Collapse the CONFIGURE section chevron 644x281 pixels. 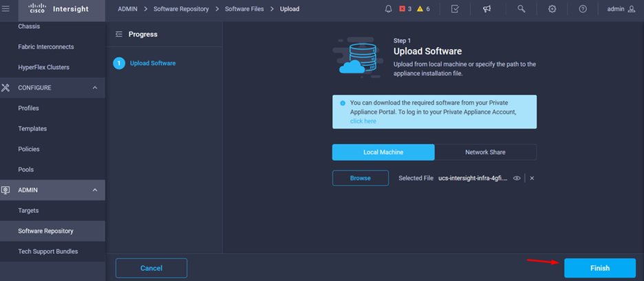95,87
